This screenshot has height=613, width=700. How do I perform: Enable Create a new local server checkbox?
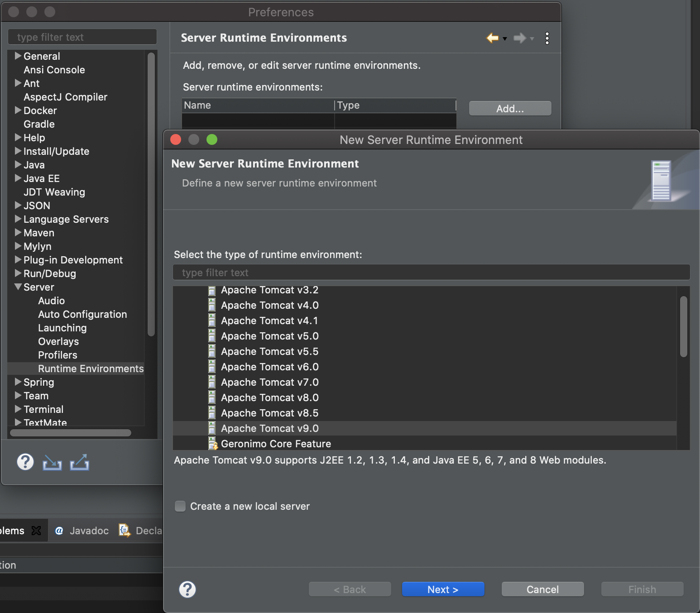(180, 506)
